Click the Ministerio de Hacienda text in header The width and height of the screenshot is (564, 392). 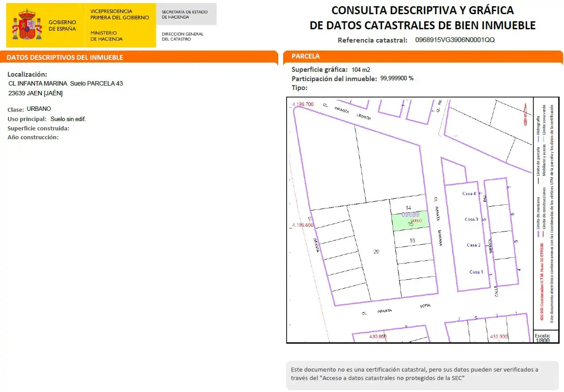point(106,36)
